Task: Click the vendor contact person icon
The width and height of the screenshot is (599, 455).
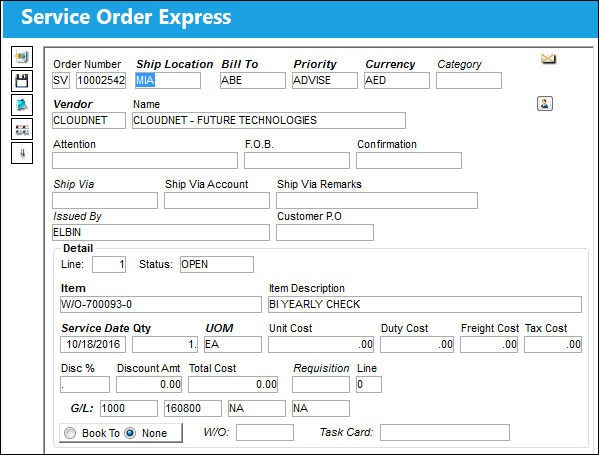Action: (545, 104)
